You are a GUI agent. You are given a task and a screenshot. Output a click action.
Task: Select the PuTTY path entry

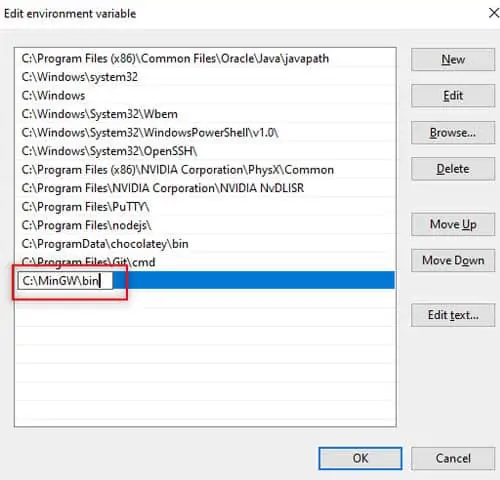click(205, 207)
